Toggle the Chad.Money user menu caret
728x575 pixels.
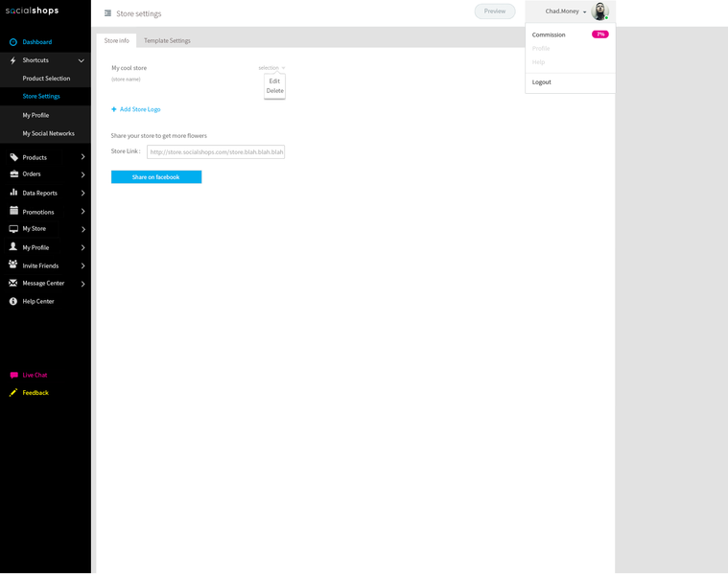tap(584, 12)
